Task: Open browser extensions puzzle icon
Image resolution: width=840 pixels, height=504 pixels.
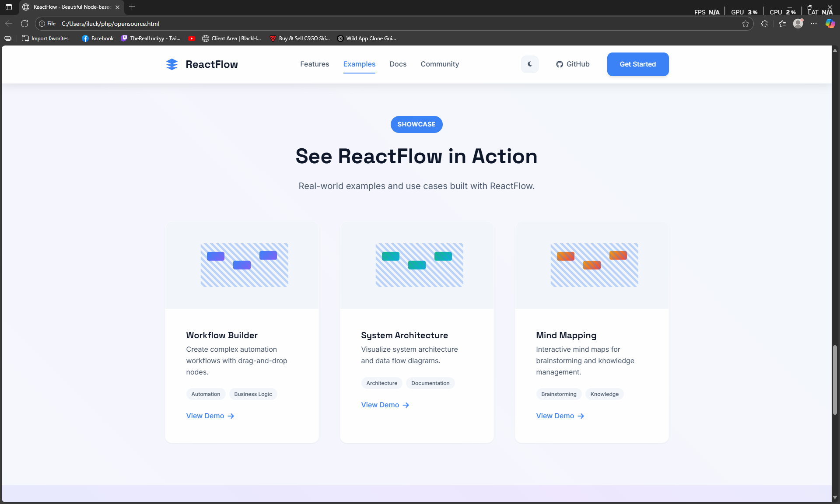Action: 764,24
